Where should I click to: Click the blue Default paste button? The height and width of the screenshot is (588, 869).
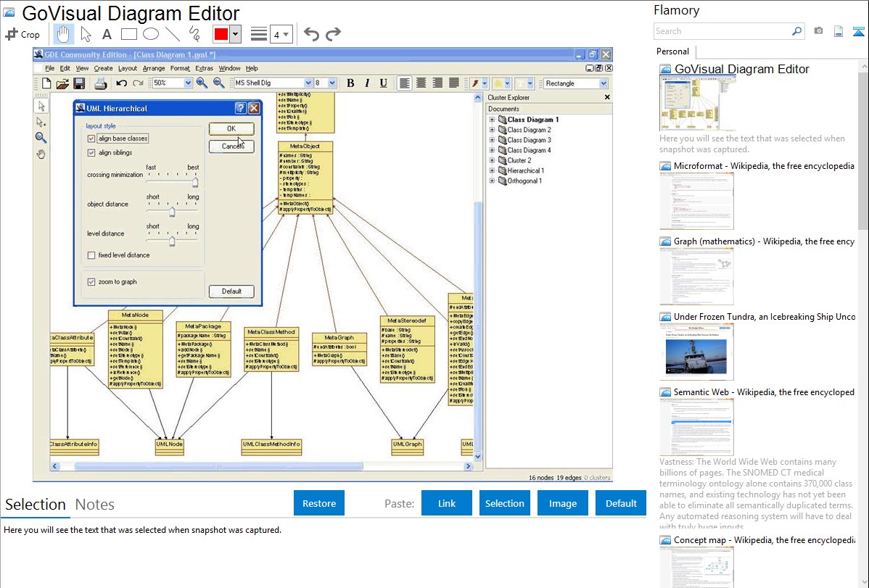(x=621, y=503)
